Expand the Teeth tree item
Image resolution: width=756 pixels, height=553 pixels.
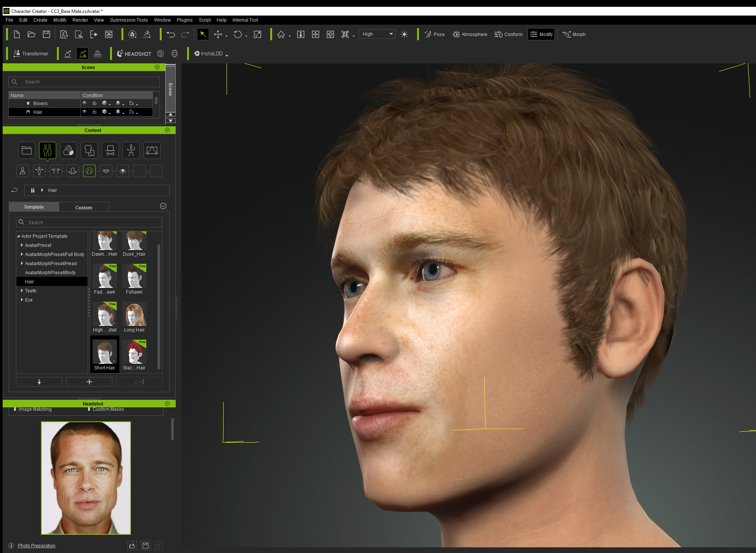click(x=22, y=291)
